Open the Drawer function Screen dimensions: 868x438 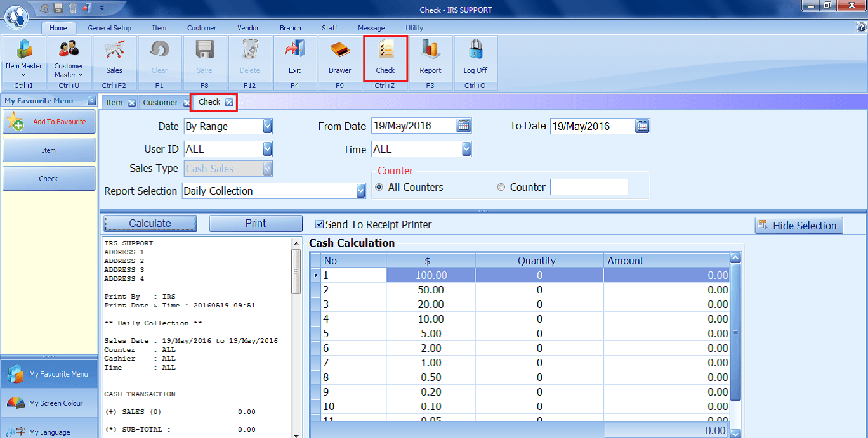[339, 57]
